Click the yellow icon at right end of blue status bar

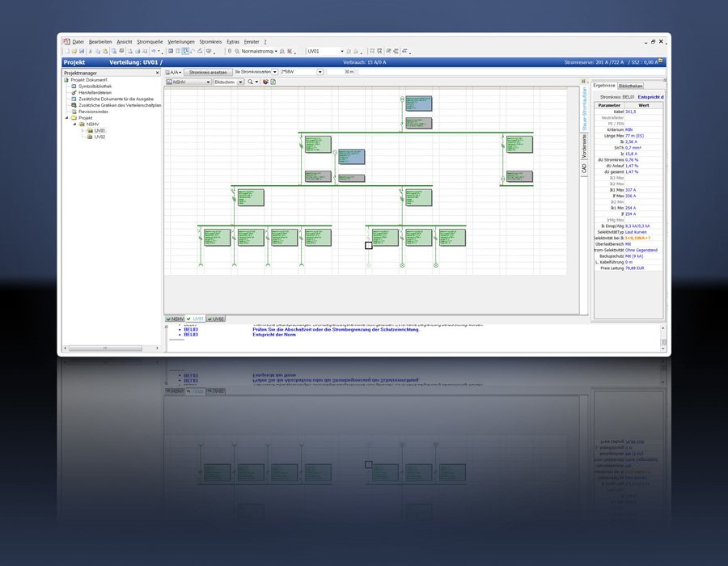pyautogui.click(x=661, y=61)
